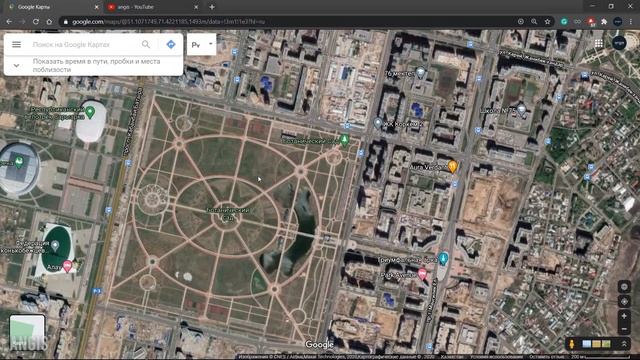Zoom out the map with minus button

624,329
